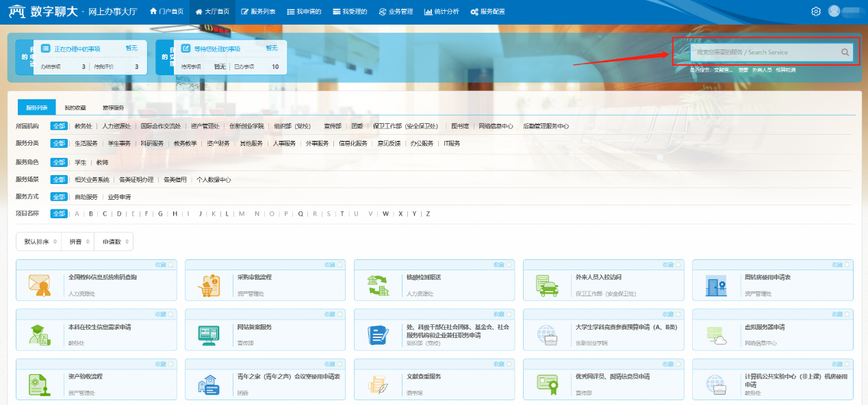The image size is (868, 405).
Task: Click the 核酸检测报送 service icon
Action: pos(377,285)
